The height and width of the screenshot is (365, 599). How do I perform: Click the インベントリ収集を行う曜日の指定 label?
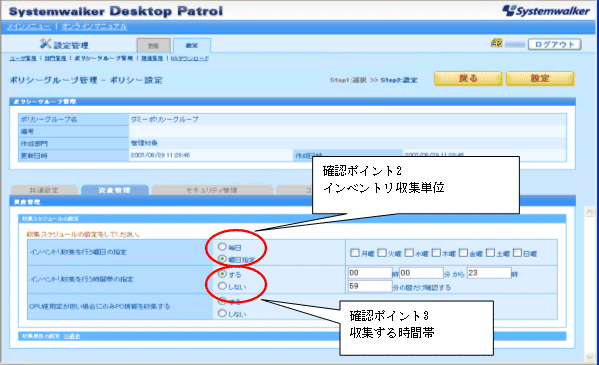[x=78, y=252]
